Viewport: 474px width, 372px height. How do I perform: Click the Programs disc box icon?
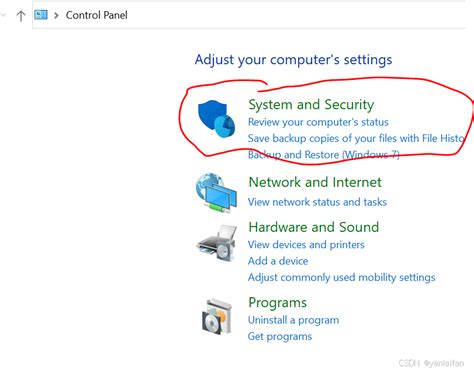(x=217, y=317)
